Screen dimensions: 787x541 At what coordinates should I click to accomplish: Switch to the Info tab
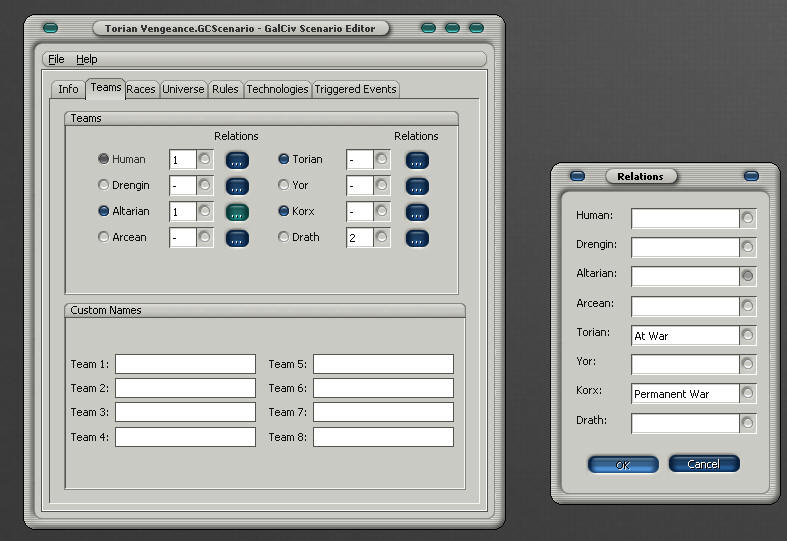(68, 89)
